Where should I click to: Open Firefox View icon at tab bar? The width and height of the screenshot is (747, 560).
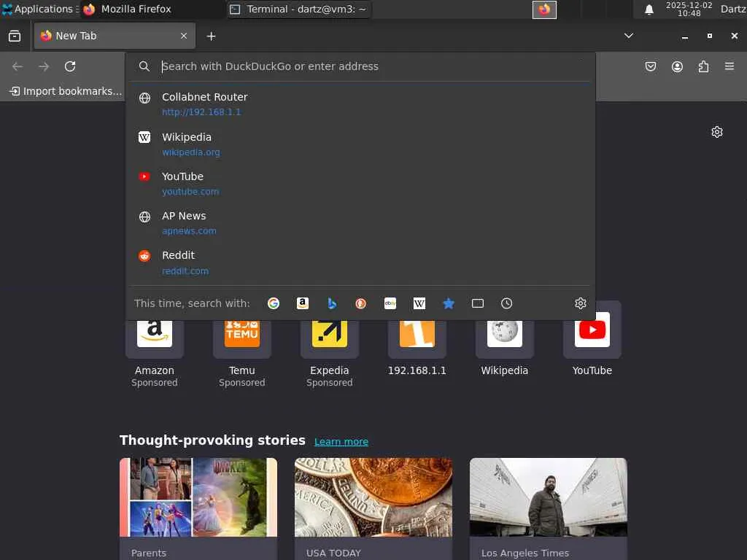(x=15, y=36)
